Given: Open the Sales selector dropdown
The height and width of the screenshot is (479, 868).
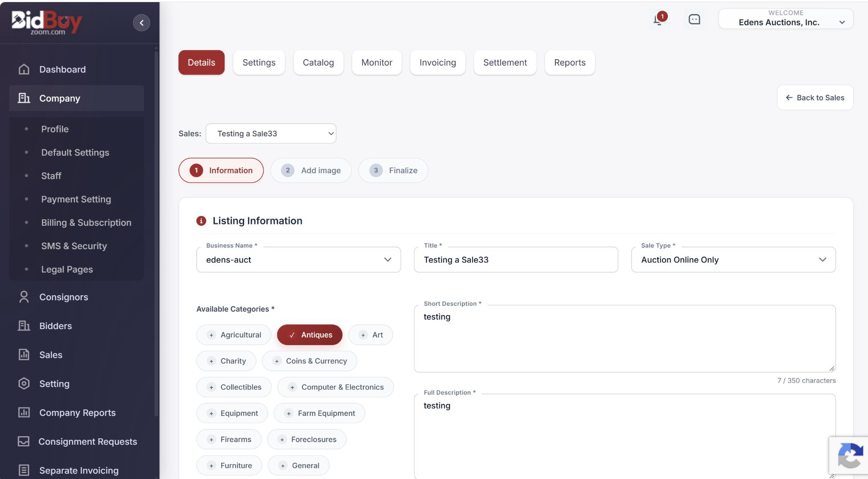Looking at the screenshot, I should [x=271, y=133].
